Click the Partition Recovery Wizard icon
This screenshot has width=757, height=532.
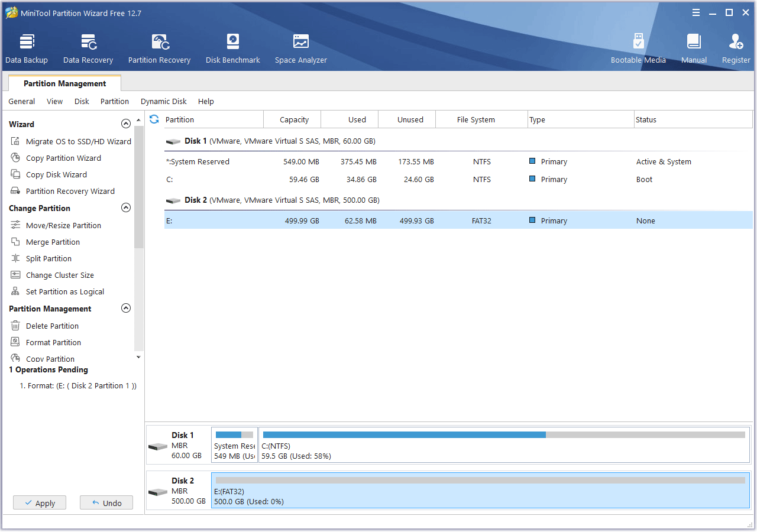[x=15, y=191]
